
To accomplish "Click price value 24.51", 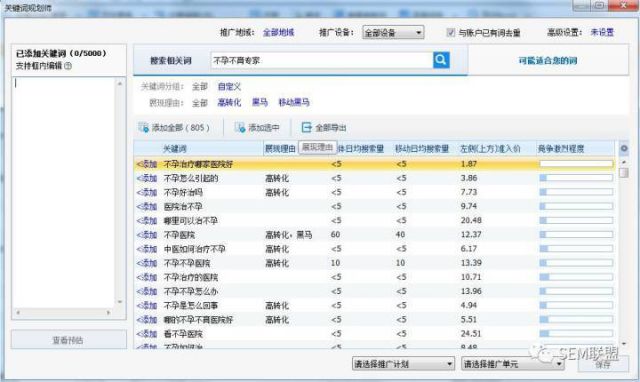I will [471, 334].
